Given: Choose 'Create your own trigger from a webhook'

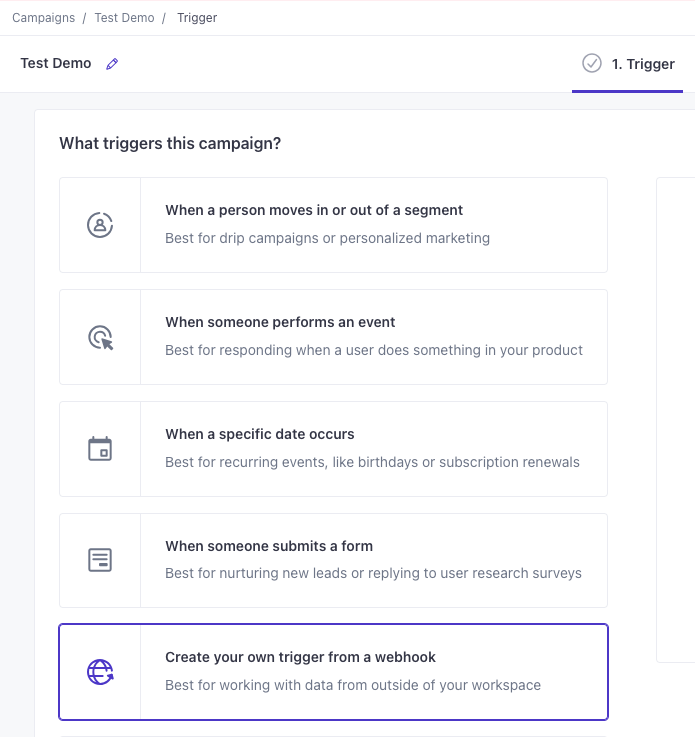Looking at the screenshot, I should point(300,657).
